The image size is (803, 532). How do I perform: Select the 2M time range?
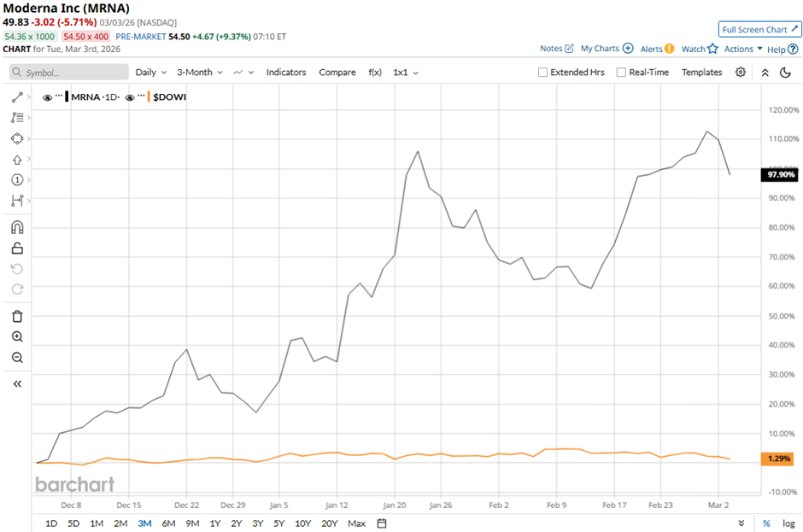click(120, 523)
